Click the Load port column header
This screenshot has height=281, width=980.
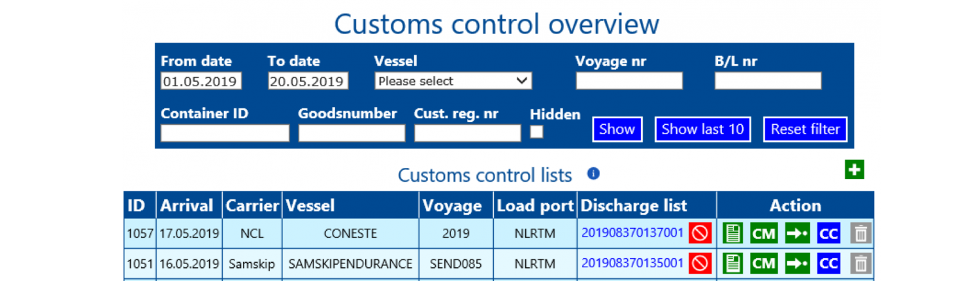536,206
